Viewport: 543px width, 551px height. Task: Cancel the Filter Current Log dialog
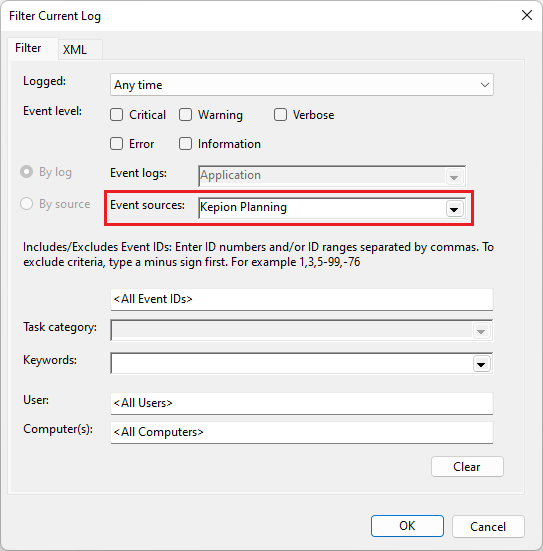tap(488, 526)
